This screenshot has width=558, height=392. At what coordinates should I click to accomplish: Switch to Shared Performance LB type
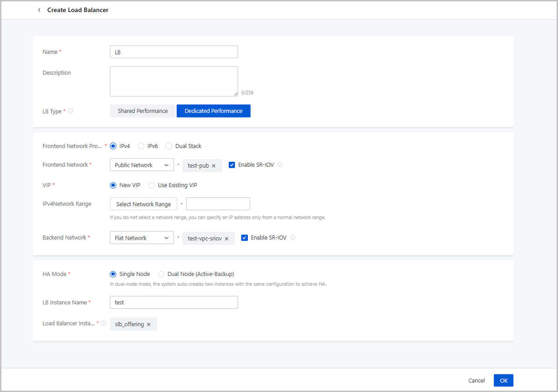coord(143,111)
